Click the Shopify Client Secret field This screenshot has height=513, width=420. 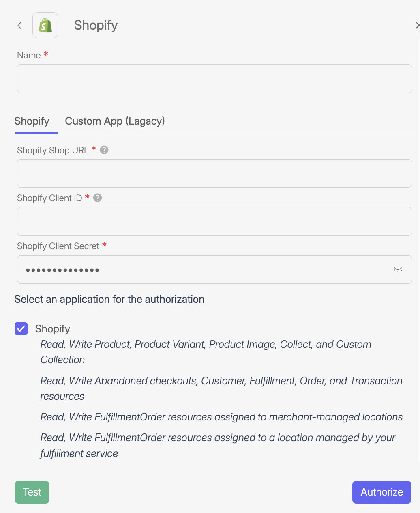point(203,269)
